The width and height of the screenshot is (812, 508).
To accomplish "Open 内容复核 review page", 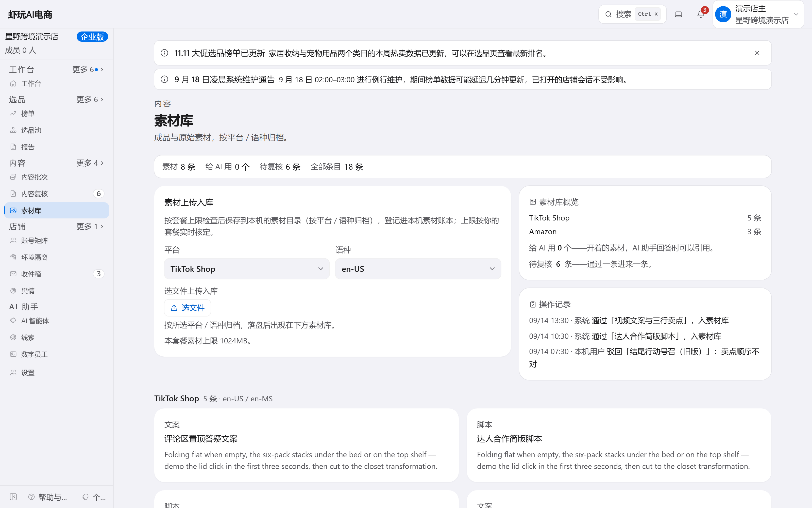I will point(56,194).
